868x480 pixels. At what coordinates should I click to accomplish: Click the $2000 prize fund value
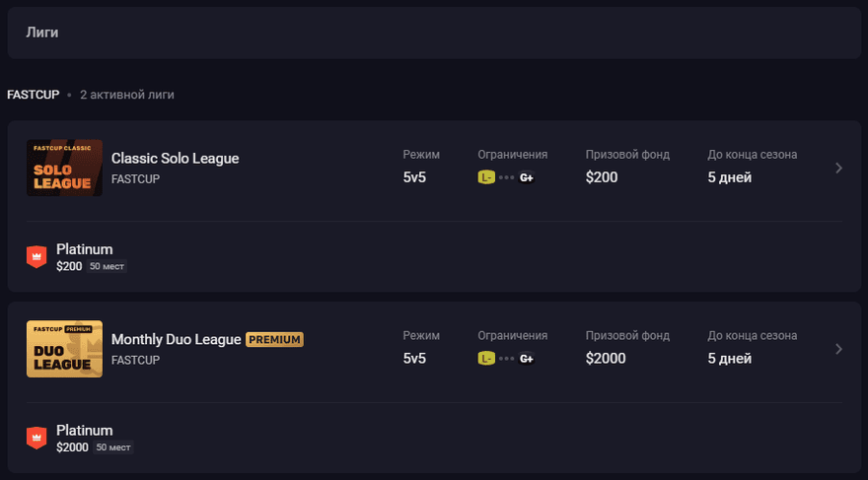point(606,359)
